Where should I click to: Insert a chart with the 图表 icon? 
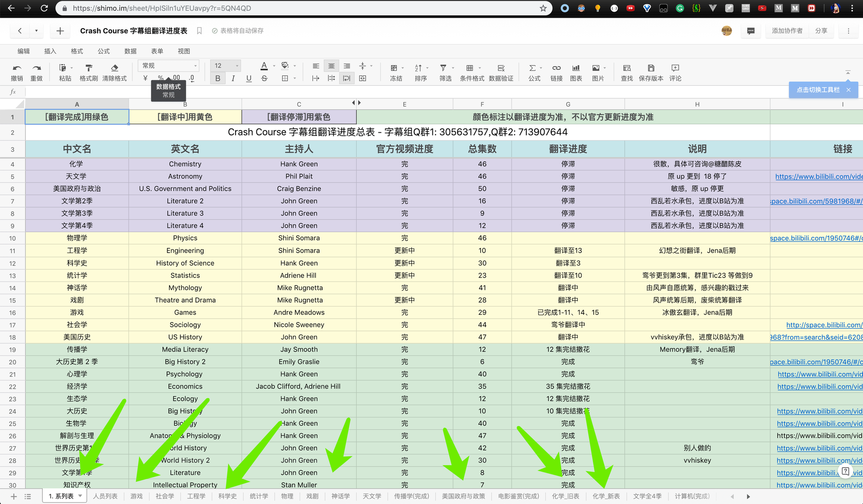pyautogui.click(x=576, y=68)
